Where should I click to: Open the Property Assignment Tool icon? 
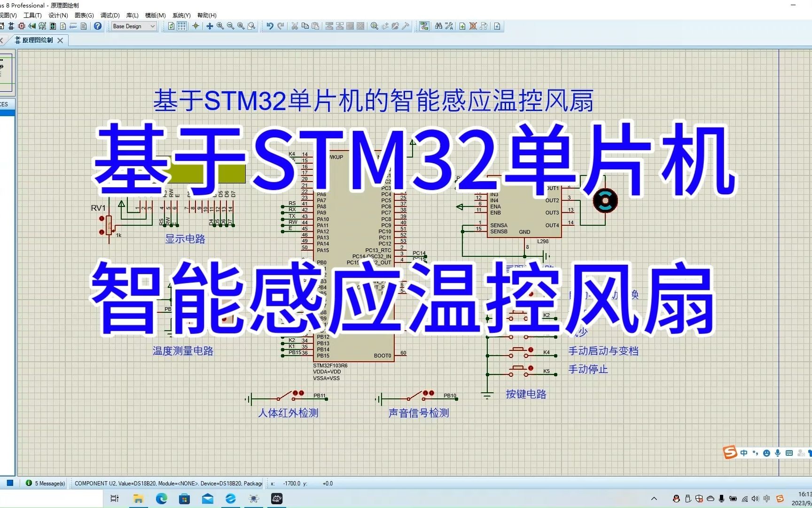point(449,26)
